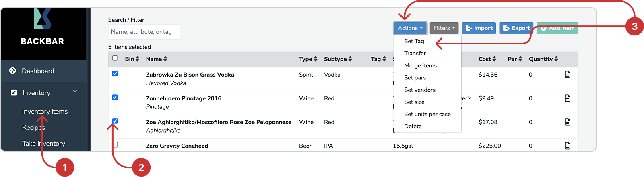
Task: Click the $14.36 cost cell
Action: point(488,75)
